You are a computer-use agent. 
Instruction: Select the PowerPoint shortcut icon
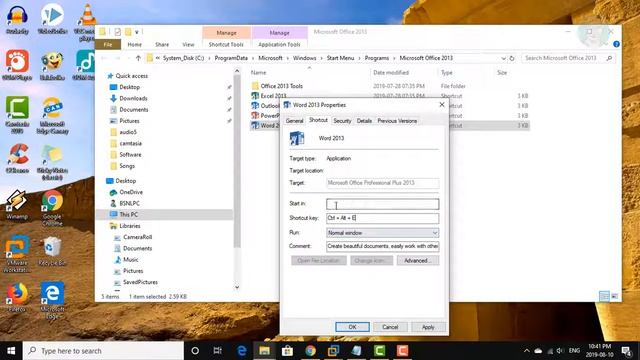(x=255, y=116)
